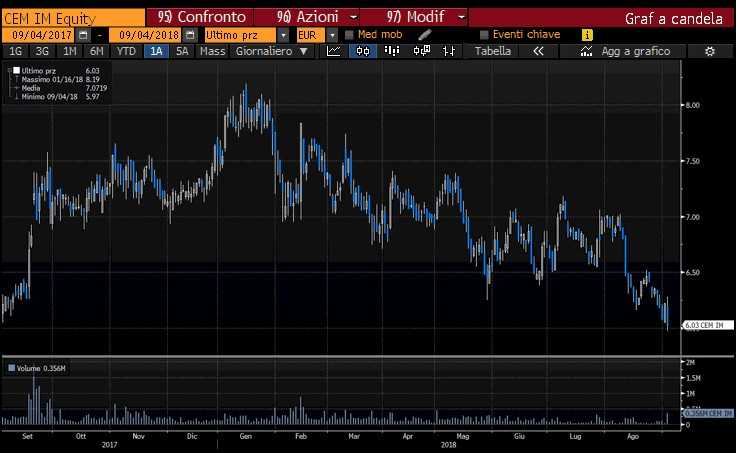Click Agg a grafico button
The height and width of the screenshot is (453, 736).
625,51
